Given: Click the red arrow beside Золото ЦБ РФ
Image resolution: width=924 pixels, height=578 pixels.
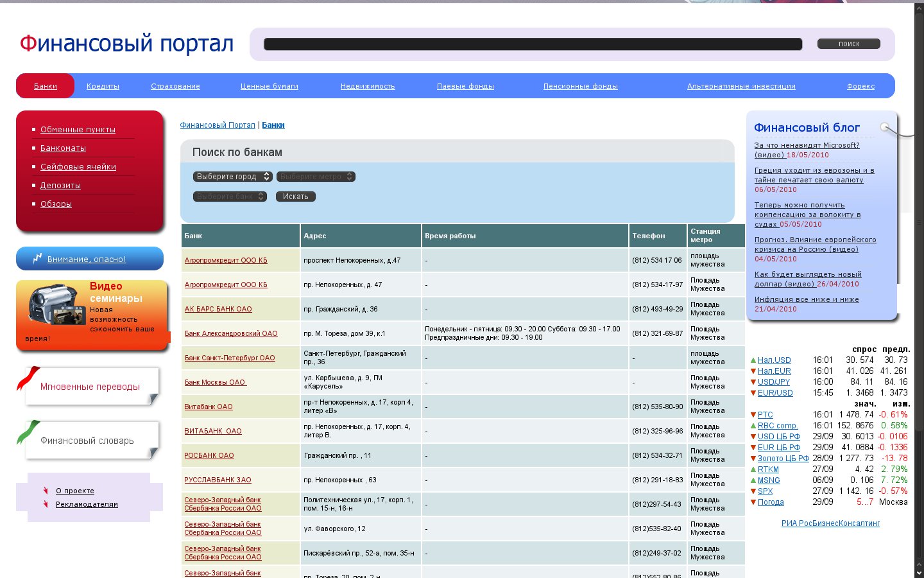Looking at the screenshot, I should coord(753,459).
